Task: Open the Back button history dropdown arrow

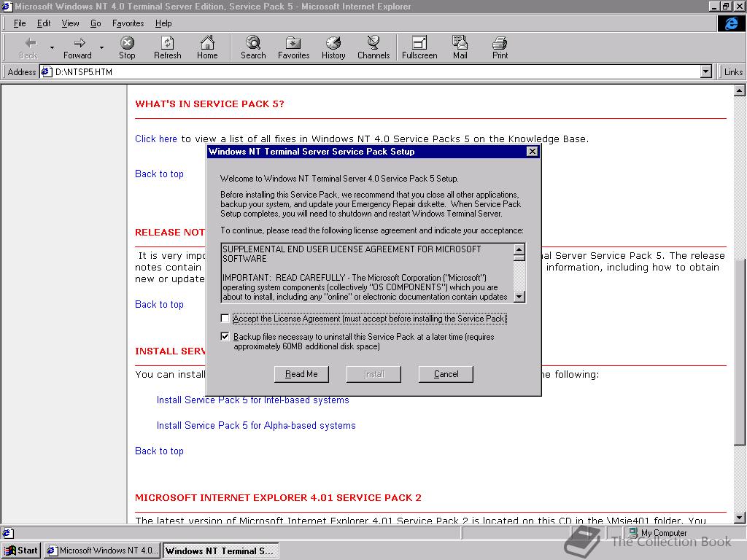Action: (x=52, y=47)
